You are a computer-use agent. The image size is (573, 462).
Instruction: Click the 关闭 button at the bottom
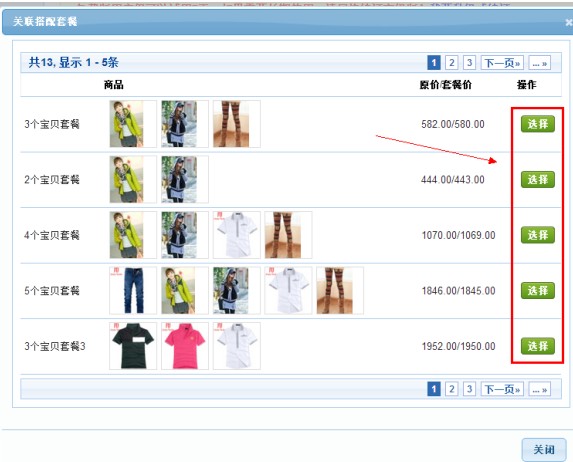click(x=544, y=450)
